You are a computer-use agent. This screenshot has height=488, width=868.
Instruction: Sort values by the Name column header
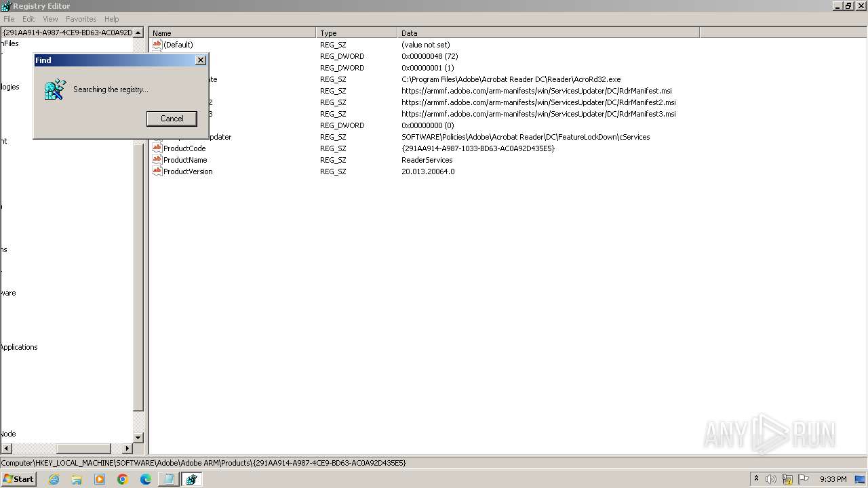(x=233, y=33)
